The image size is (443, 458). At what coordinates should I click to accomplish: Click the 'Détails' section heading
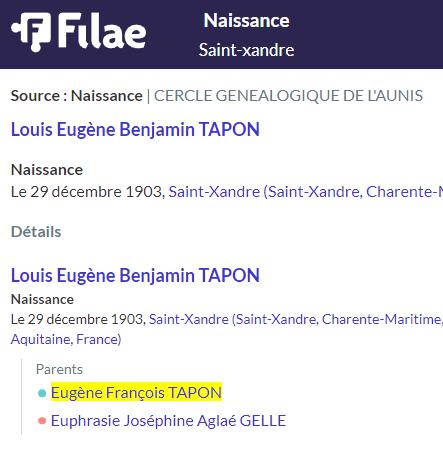(x=36, y=232)
